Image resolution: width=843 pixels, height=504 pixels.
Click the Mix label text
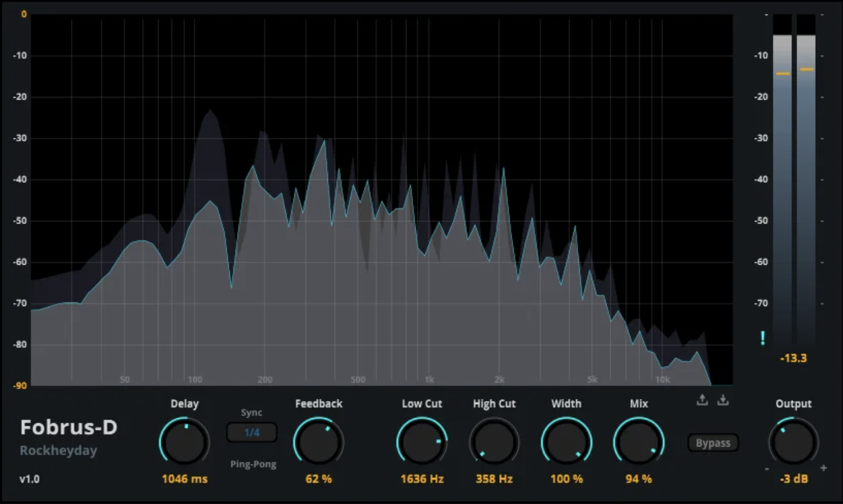click(x=639, y=404)
